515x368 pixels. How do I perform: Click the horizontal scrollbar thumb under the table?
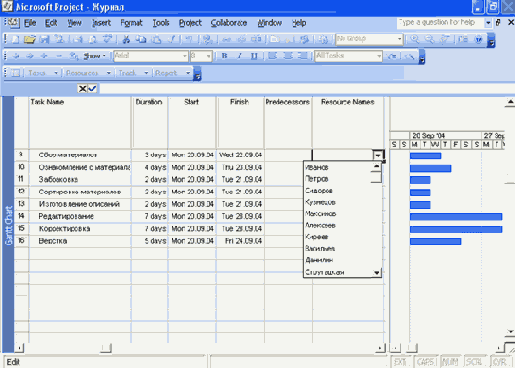(106, 348)
